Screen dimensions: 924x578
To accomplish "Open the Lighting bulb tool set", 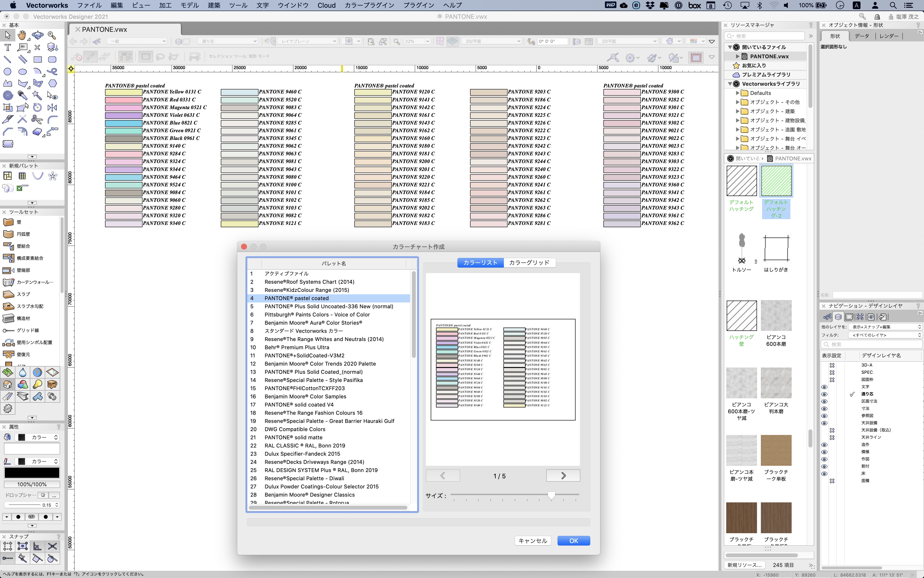I will [38, 385].
